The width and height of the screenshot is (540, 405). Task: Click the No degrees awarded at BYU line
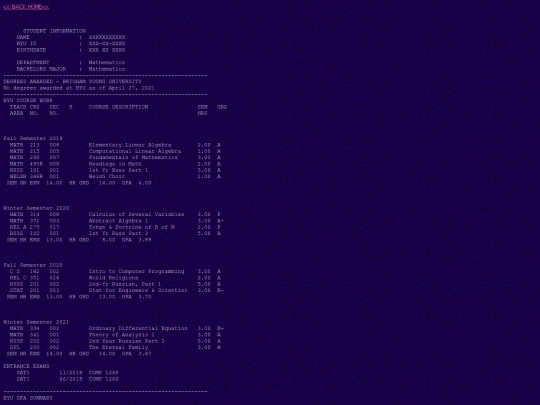pyautogui.click(x=79, y=88)
